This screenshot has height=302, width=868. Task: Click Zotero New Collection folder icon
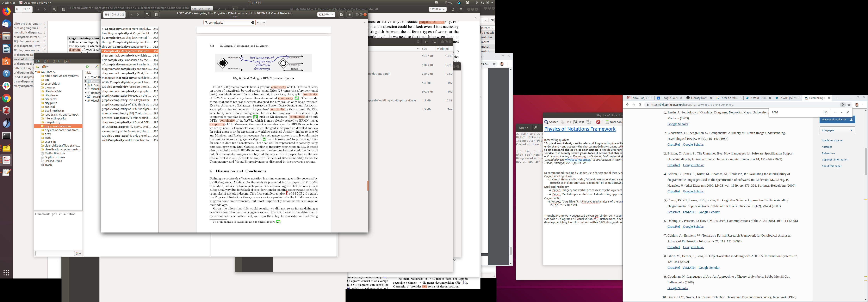pyautogui.click(x=37, y=67)
